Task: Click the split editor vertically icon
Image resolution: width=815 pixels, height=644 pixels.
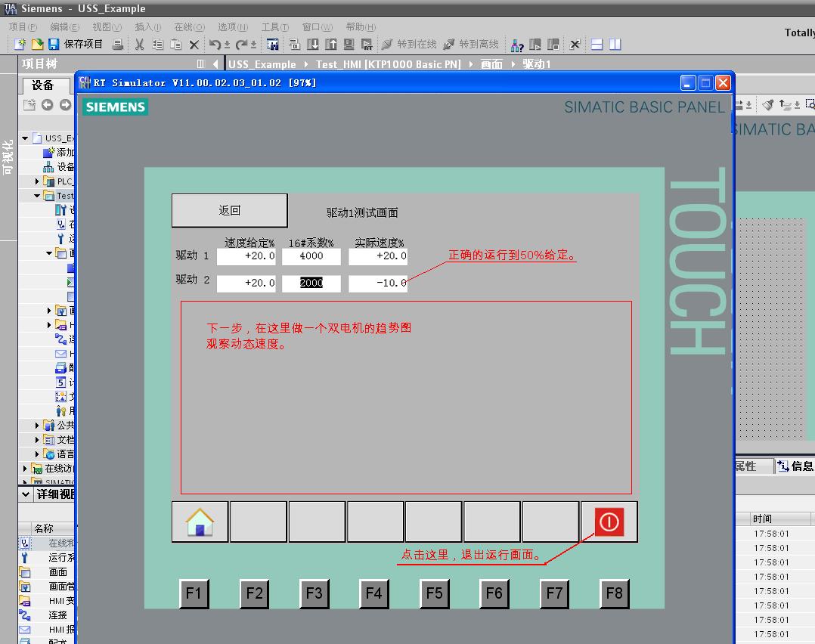Action: 615,44
